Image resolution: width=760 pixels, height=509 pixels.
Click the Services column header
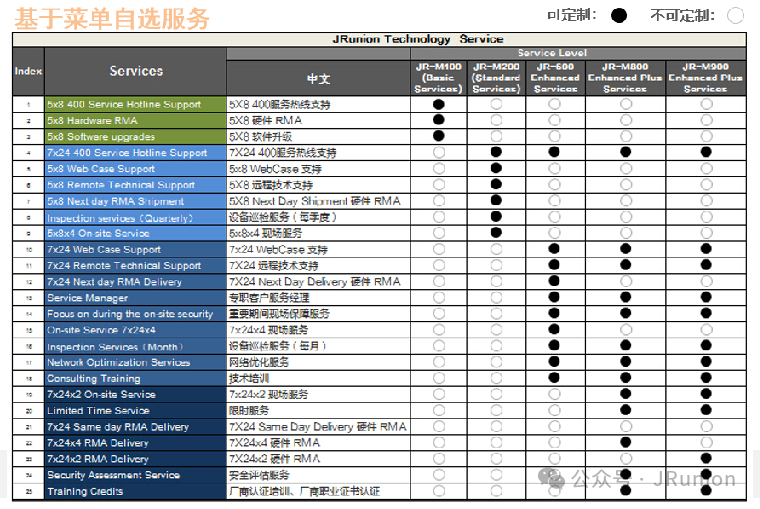[x=136, y=71]
